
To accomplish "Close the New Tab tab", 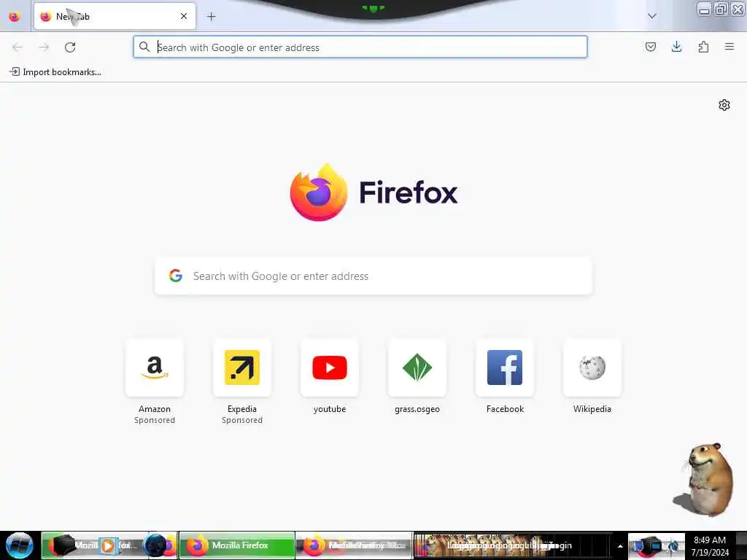I will (x=184, y=16).
